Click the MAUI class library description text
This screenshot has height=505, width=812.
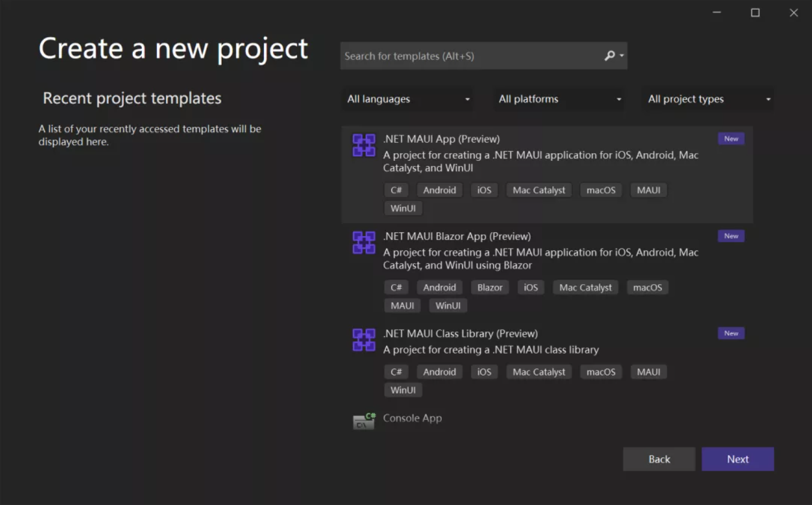point(491,349)
